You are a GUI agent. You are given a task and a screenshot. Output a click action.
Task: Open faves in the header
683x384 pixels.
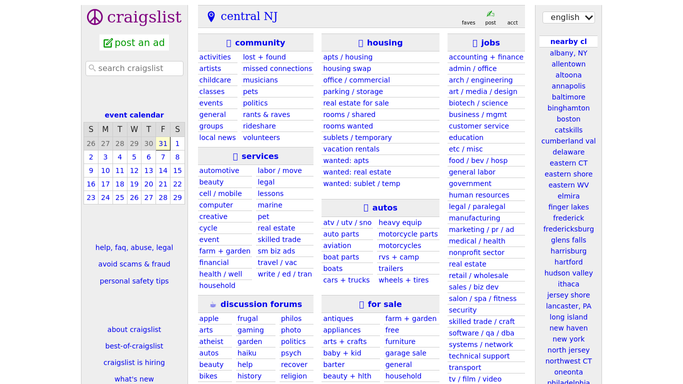pos(468,23)
